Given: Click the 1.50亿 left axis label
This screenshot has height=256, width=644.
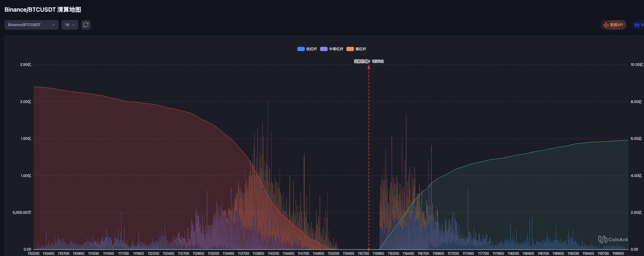Looking at the screenshot, I should click(25, 138).
